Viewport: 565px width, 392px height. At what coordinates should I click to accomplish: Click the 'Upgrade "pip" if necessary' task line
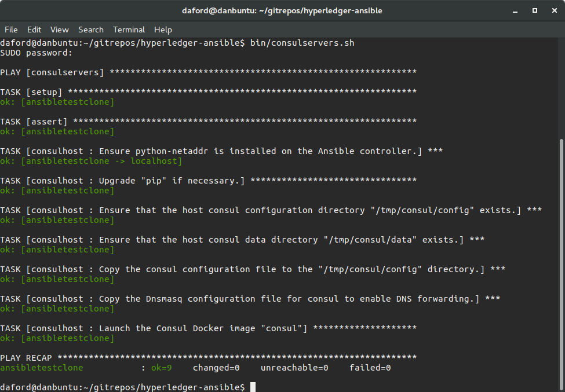click(208, 180)
